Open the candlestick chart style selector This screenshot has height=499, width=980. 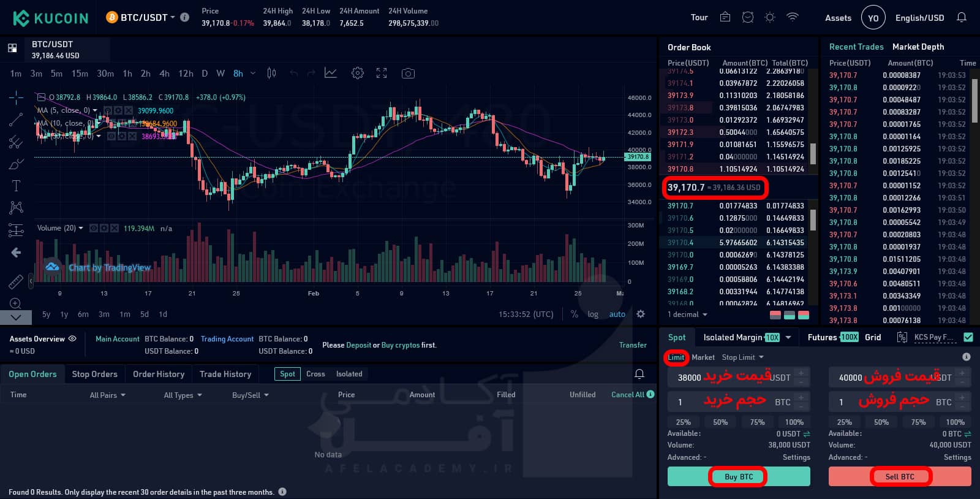point(271,73)
